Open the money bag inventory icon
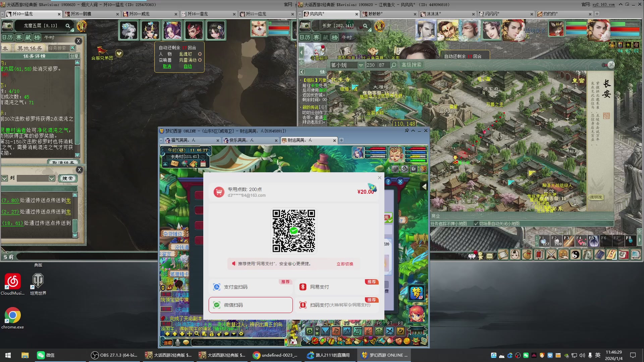Screen dimensions: 644x362 point(527,255)
